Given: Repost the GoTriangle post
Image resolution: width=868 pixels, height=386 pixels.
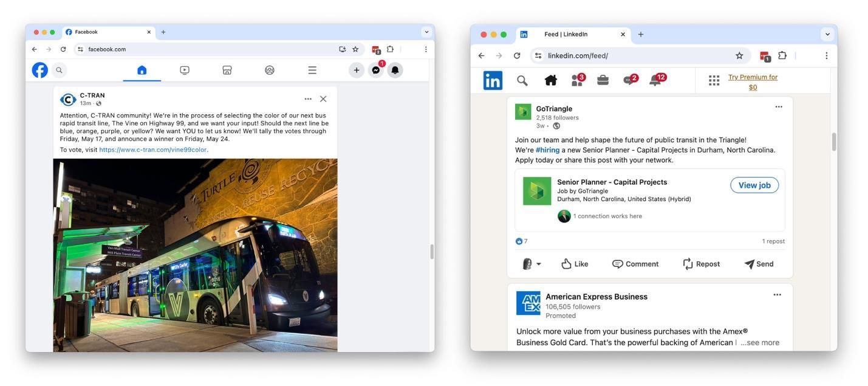Looking at the screenshot, I should (701, 264).
